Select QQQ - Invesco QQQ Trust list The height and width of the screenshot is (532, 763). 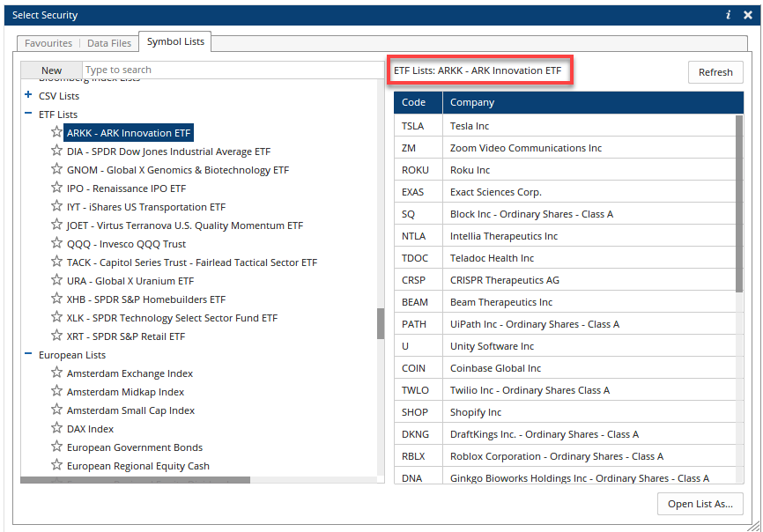coord(126,244)
